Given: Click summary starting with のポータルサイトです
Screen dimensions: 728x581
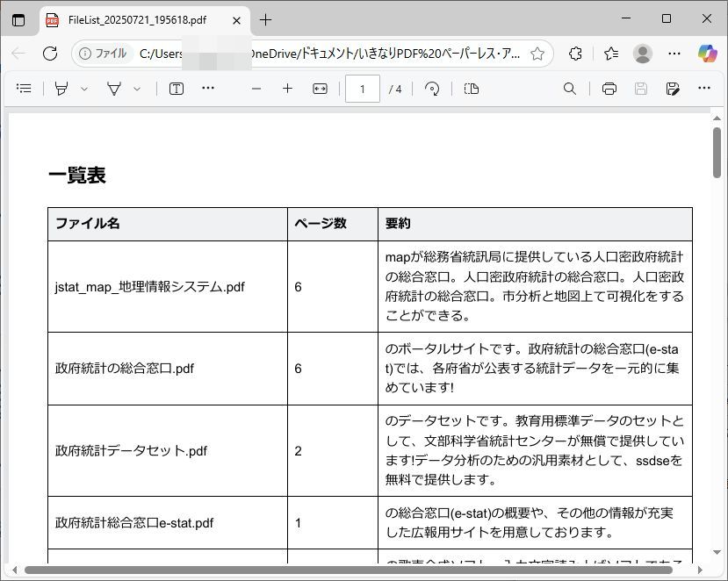Looking at the screenshot, I should coord(532,368).
